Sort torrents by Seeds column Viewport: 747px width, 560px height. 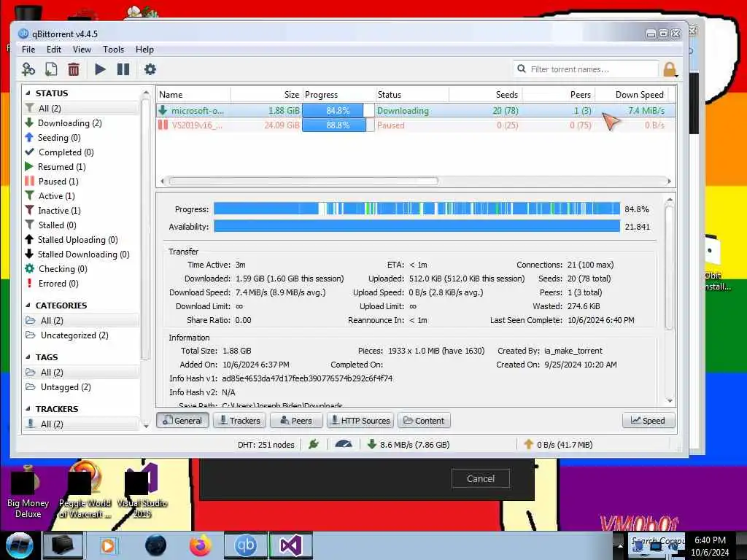[x=485, y=95]
